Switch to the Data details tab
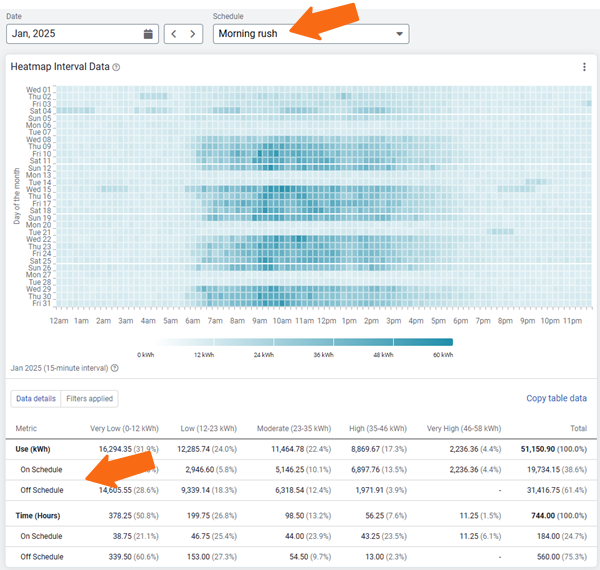The width and height of the screenshot is (600, 570). 35,399
